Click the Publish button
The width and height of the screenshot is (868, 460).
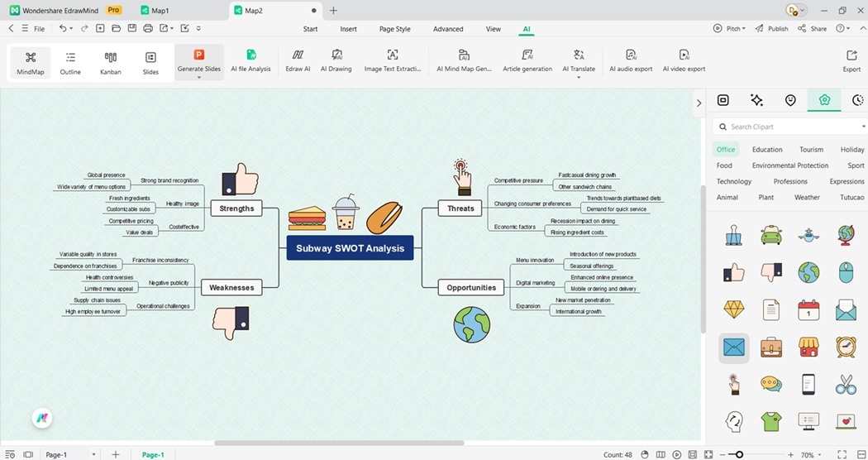point(771,28)
